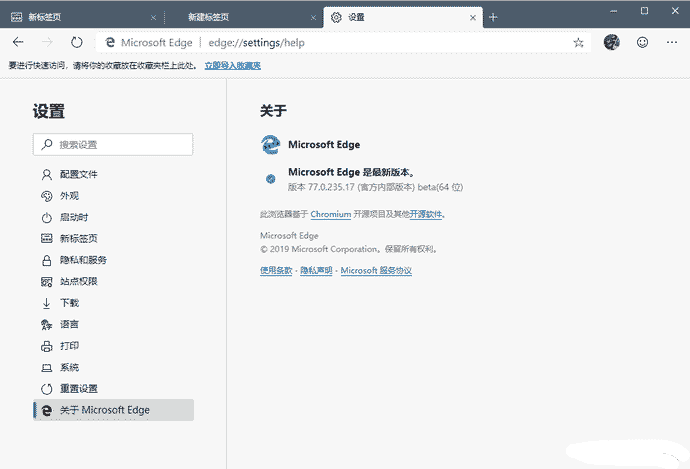Reload the page with refresh icon
The width and height of the screenshot is (690, 469).
(77, 42)
